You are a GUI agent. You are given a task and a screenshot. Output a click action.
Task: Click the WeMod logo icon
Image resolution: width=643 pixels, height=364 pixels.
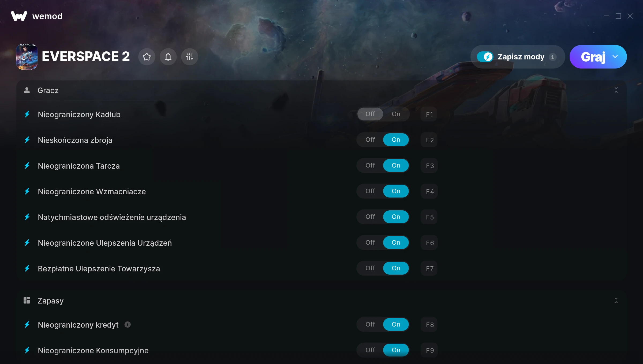19,16
